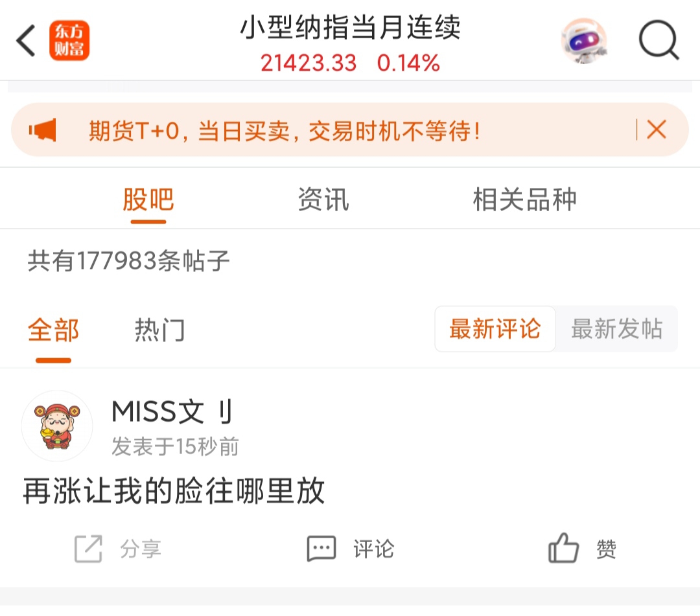Switch to the 股吧 tab
The height and width of the screenshot is (616, 700).
tap(148, 200)
